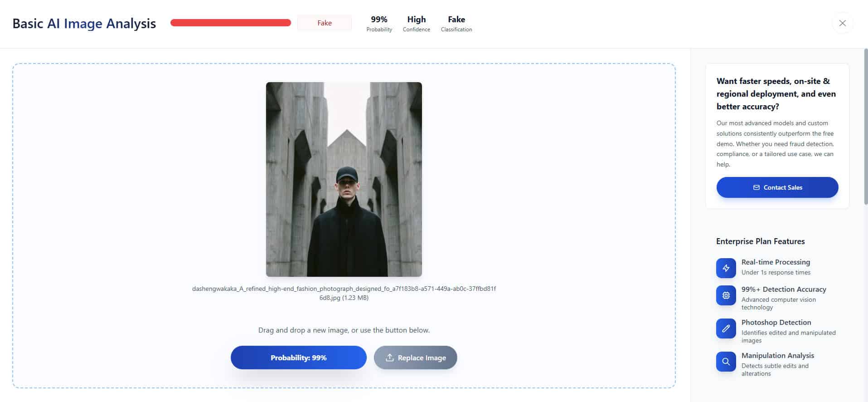
Task: Click the Probability: 99% button
Action: tap(298, 358)
